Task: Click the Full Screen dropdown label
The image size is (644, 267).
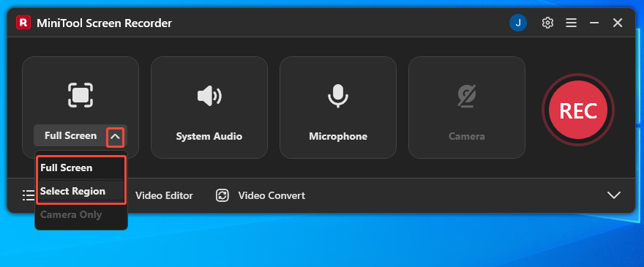Action: click(71, 135)
